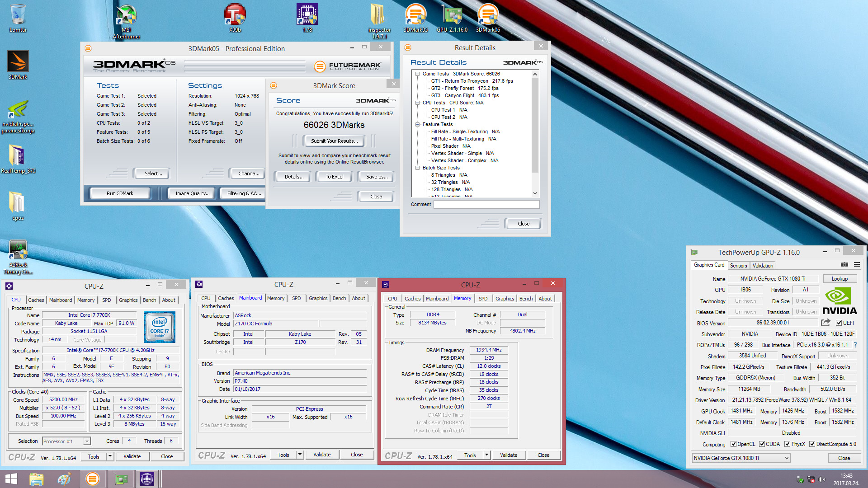Open the GPU-Z hamburger menu icon
The width and height of the screenshot is (868, 488).
857,265
